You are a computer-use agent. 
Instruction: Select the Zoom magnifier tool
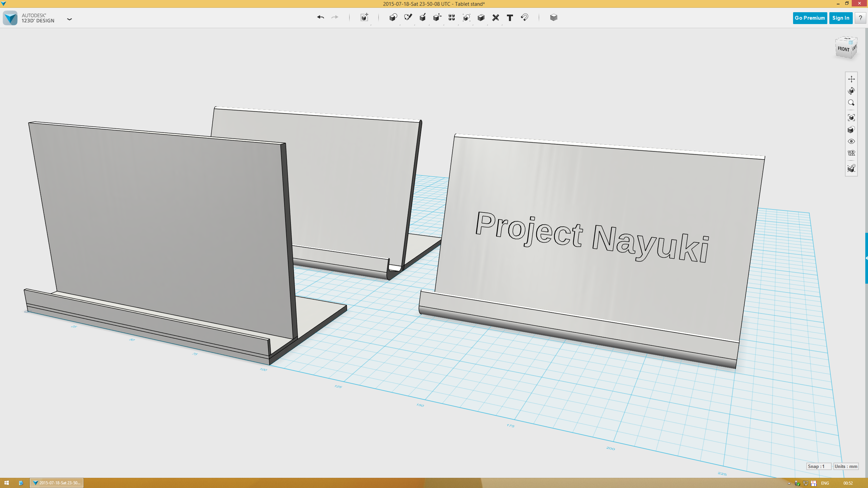851,103
